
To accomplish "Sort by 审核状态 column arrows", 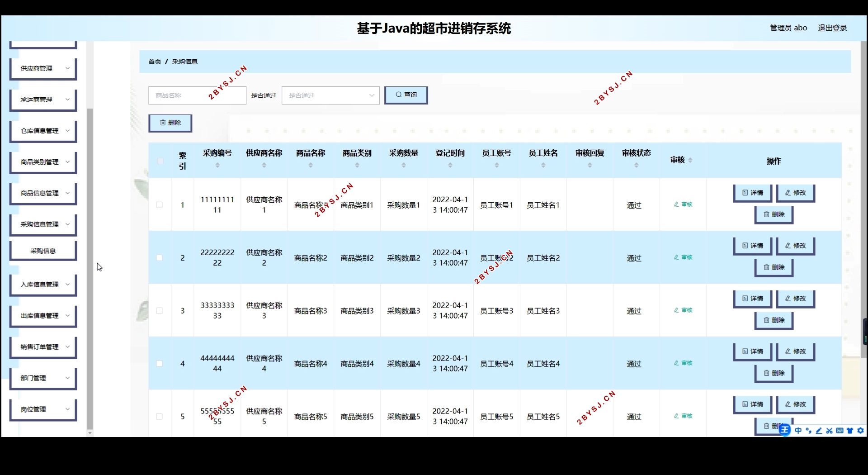I will (x=637, y=166).
